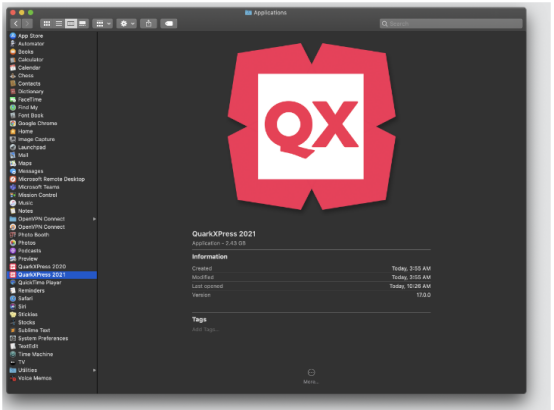Select the Font Book app icon

point(13,115)
